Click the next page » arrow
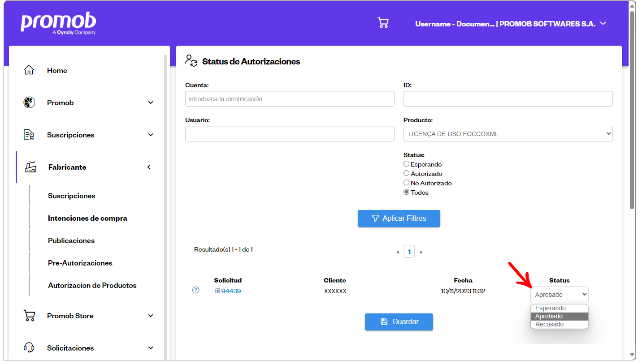Screen dimensions: 642x364 [421, 252]
